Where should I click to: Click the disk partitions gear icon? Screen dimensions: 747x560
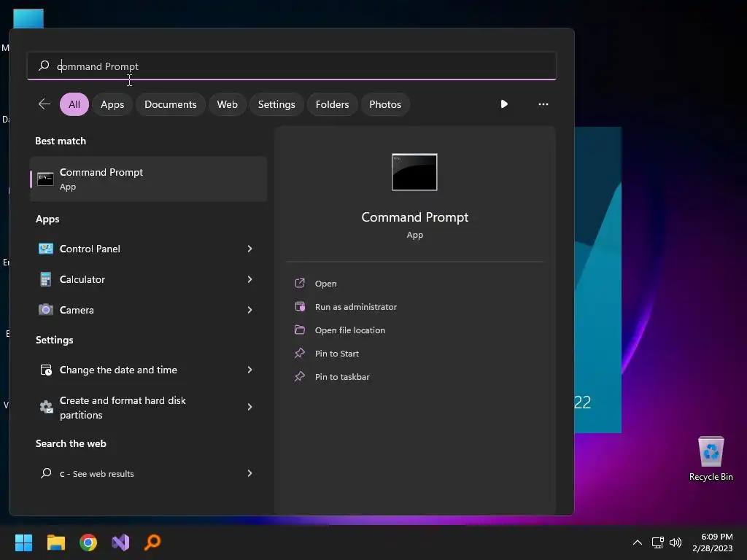click(46, 407)
